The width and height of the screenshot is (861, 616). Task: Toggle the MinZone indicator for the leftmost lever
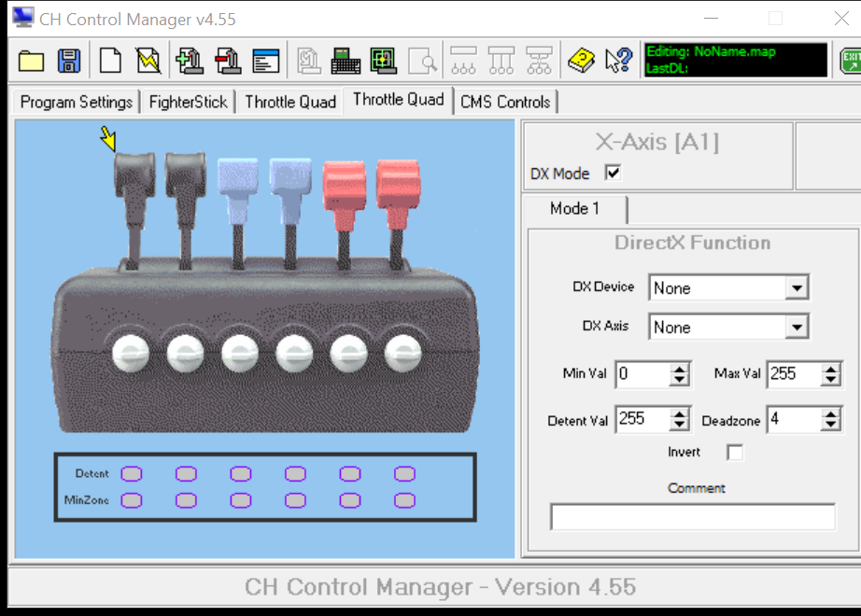pos(132,500)
